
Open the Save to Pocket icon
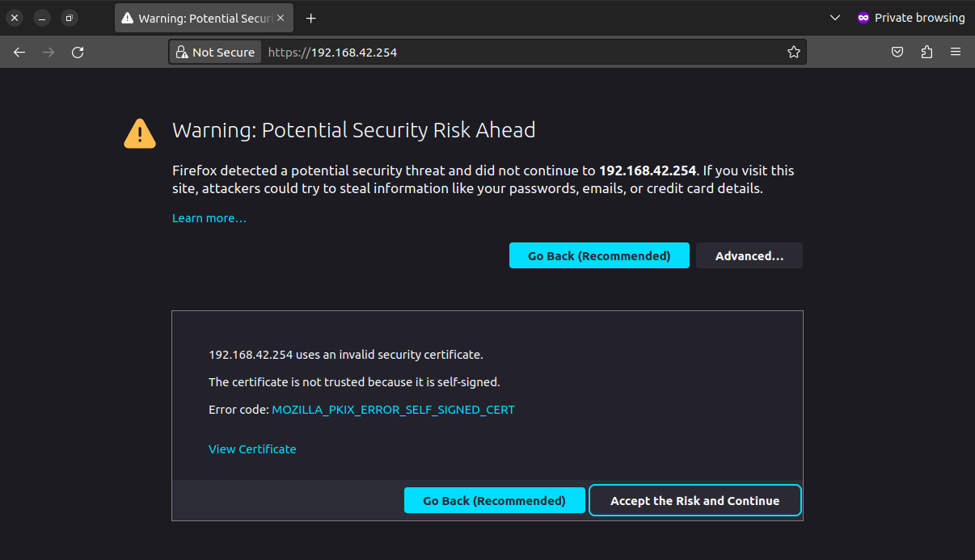click(x=897, y=52)
